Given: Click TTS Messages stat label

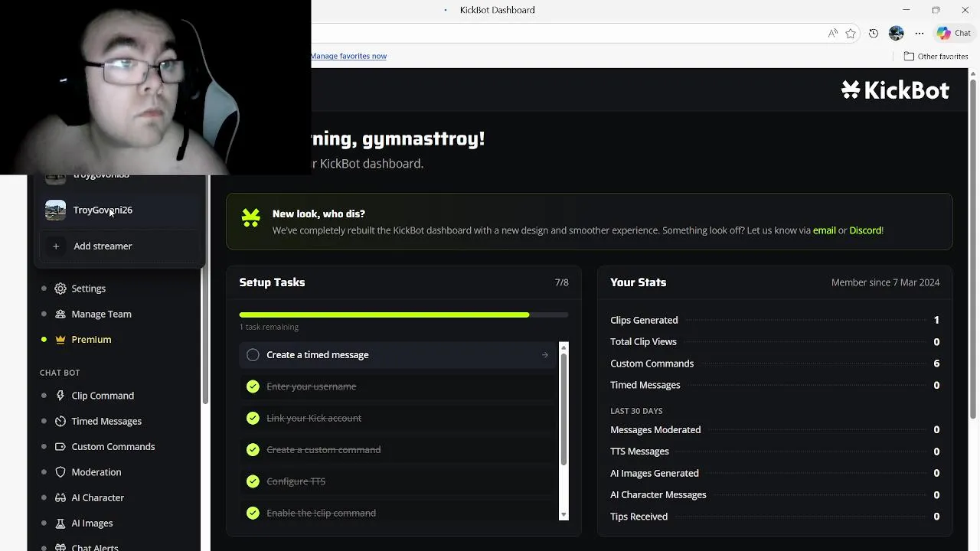Looking at the screenshot, I should 640,452.
